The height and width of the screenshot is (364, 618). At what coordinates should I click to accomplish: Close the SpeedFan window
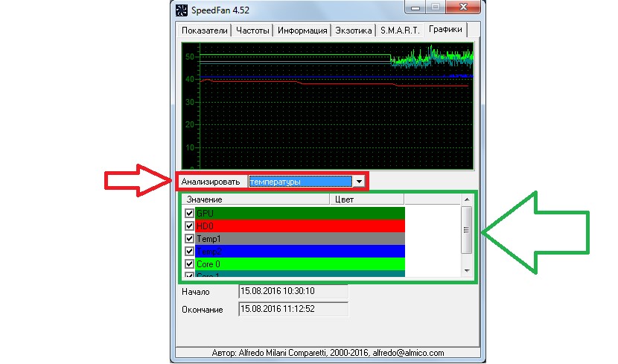coord(463,7)
